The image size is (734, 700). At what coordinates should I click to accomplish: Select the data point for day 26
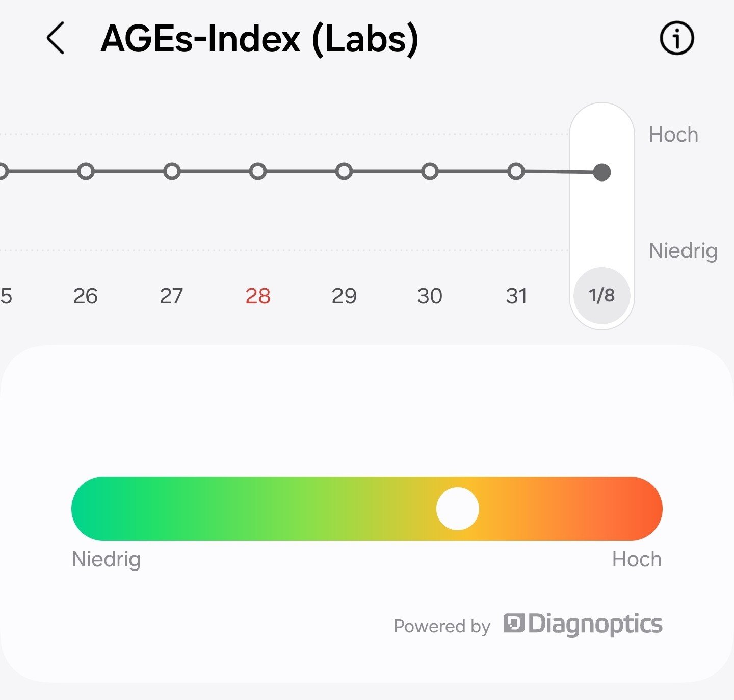tap(86, 172)
